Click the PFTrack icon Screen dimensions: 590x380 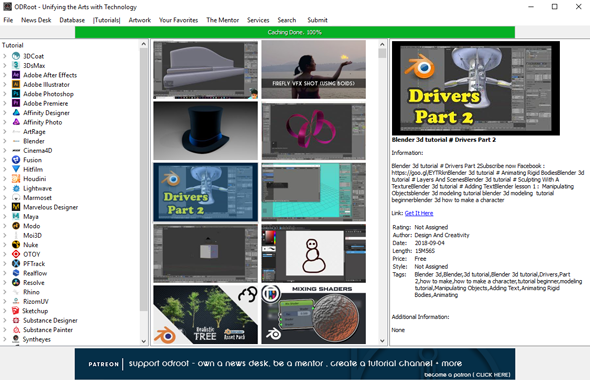pyautogui.click(x=16, y=263)
